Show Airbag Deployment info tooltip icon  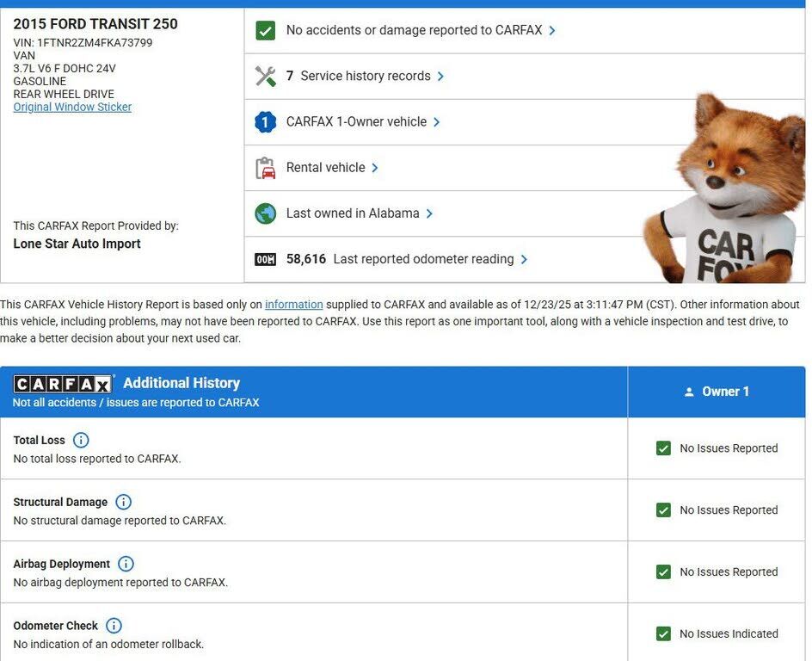click(126, 565)
